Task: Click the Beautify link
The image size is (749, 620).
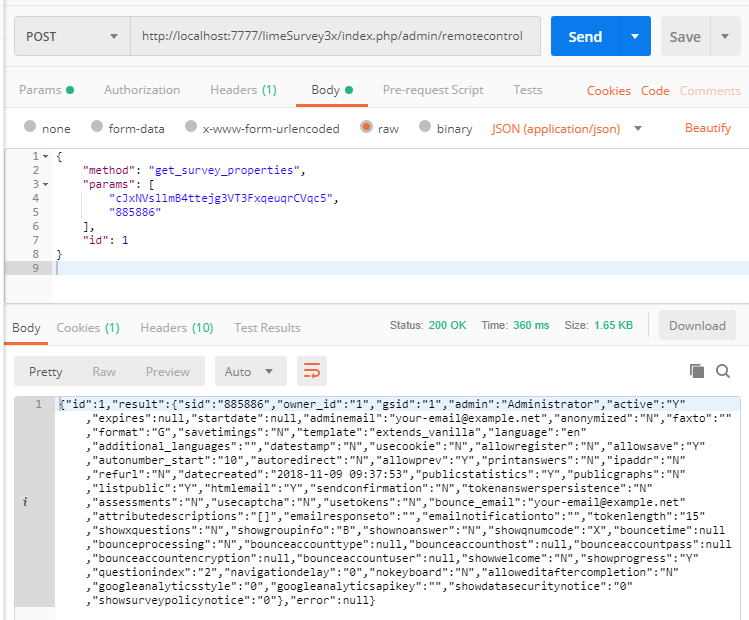Action: tap(707, 128)
